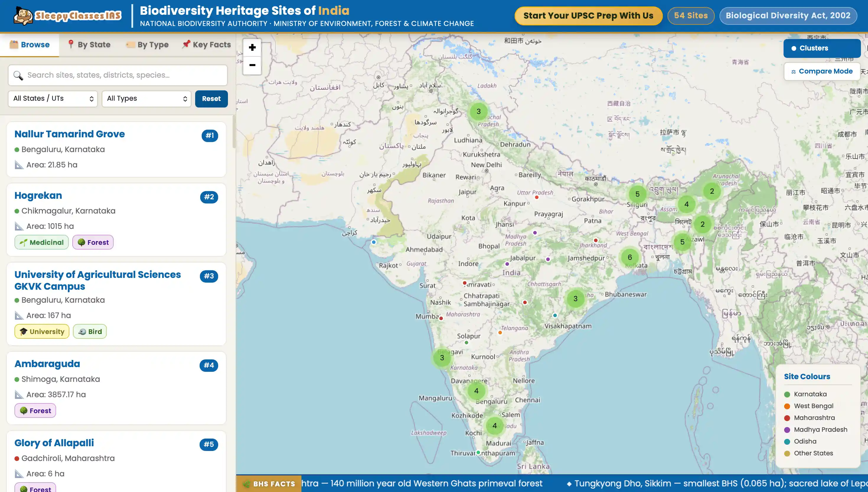Click the Maharashtra colour swatch

pos(787,418)
